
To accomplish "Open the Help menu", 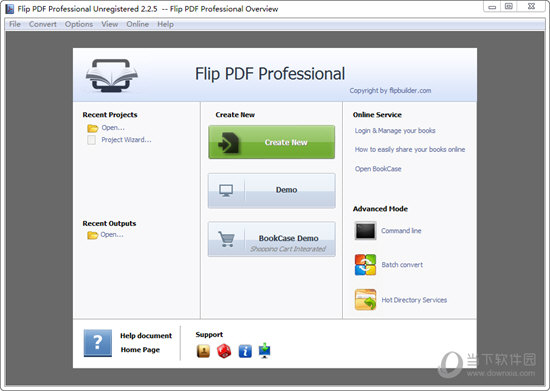I will pyautogui.click(x=165, y=24).
